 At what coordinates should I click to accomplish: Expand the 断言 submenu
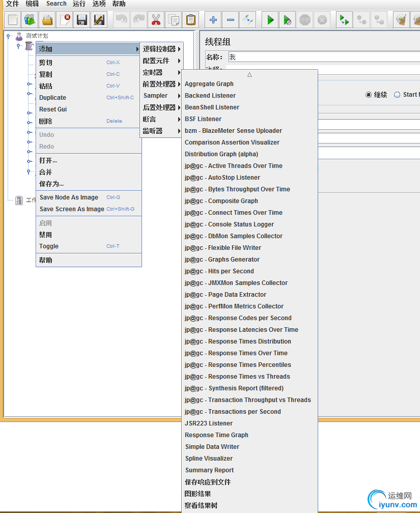162,119
